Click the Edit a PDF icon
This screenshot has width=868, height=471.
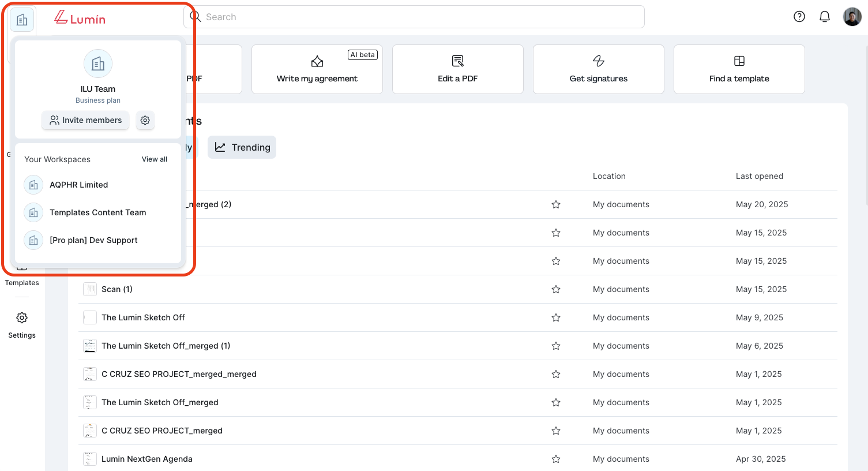458,61
